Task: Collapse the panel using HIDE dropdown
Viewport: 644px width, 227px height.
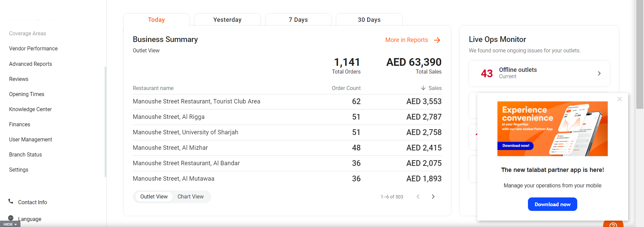Action: pos(10,224)
